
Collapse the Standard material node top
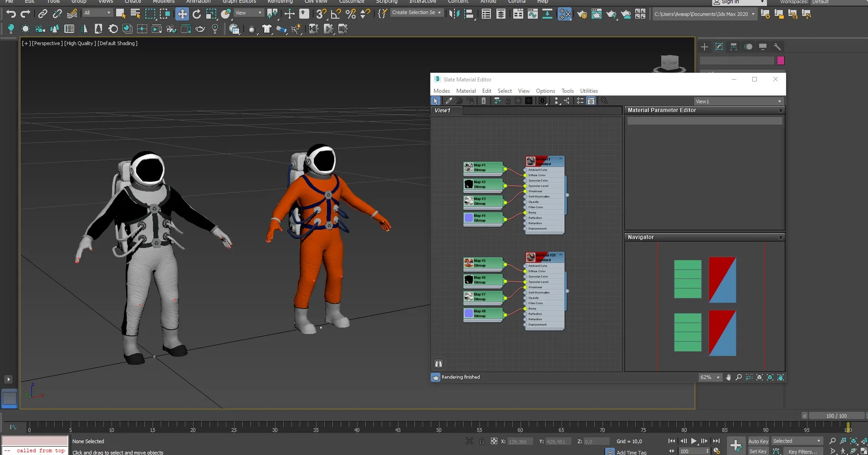point(561,159)
